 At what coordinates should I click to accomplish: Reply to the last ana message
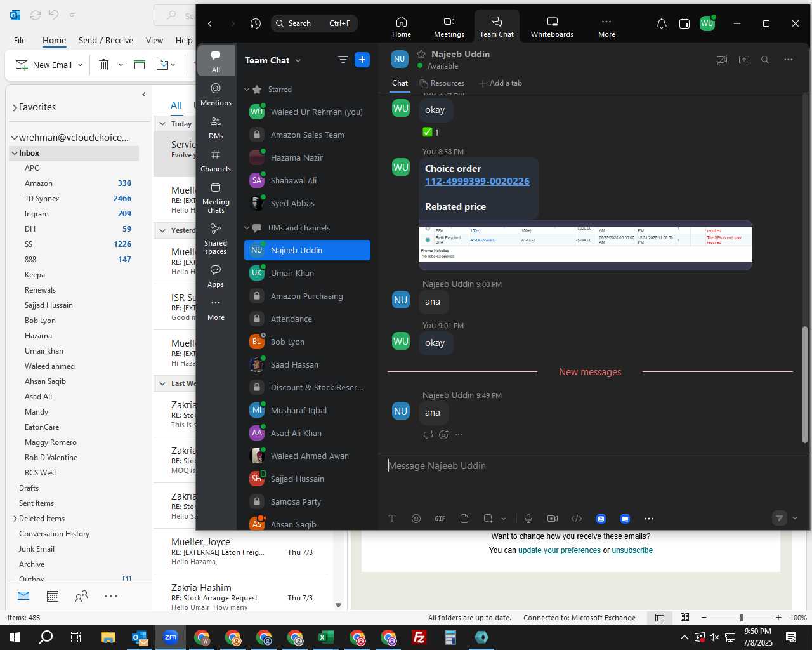428,435
